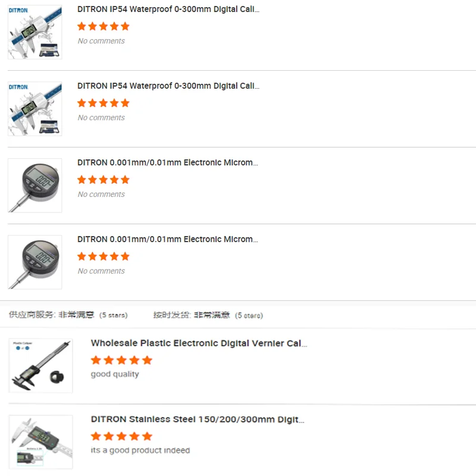
Task: Click the supplier service 5 stars label
Action: pyautogui.click(x=113, y=315)
